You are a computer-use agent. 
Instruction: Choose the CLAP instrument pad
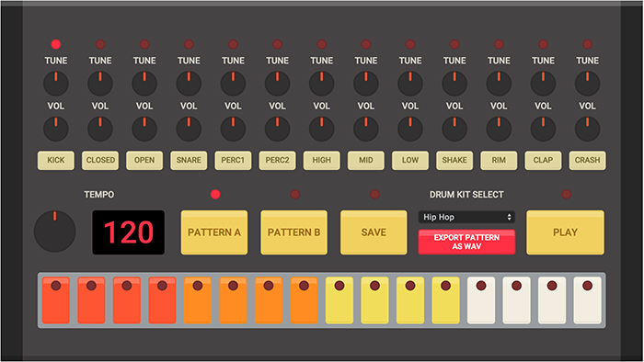543,160
